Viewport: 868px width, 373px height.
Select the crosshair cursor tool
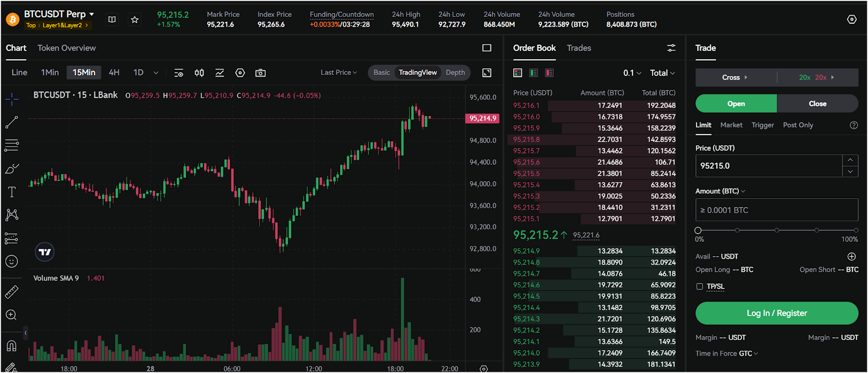point(12,99)
